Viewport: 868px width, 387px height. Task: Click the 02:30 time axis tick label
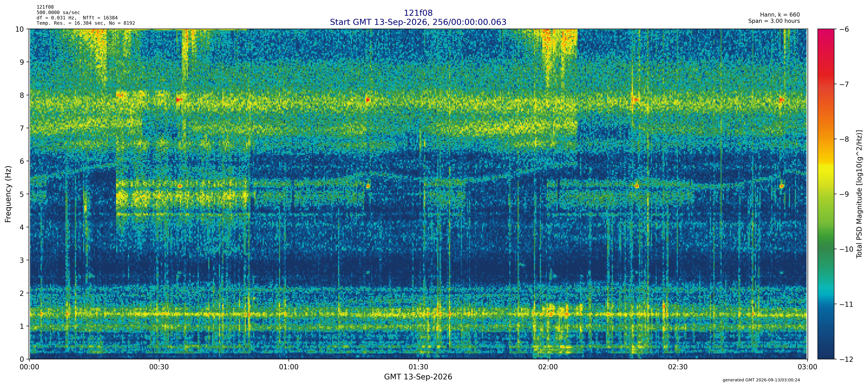(678, 367)
